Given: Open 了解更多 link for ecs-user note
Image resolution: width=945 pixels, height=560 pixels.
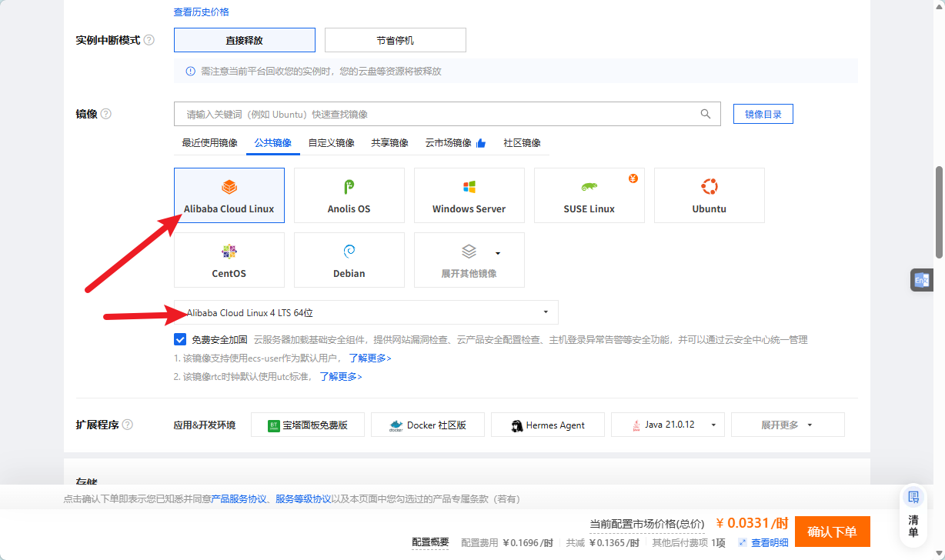Looking at the screenshot, I should click(x=370, y=358).
